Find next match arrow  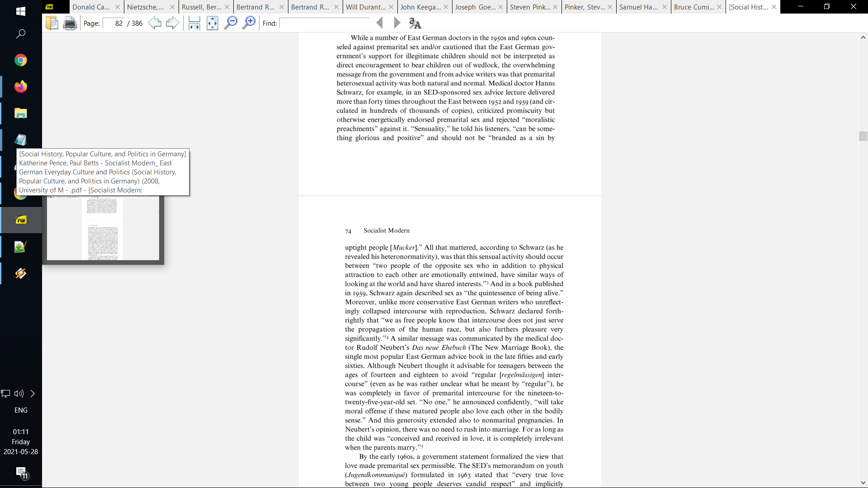(x=397, y=23)
